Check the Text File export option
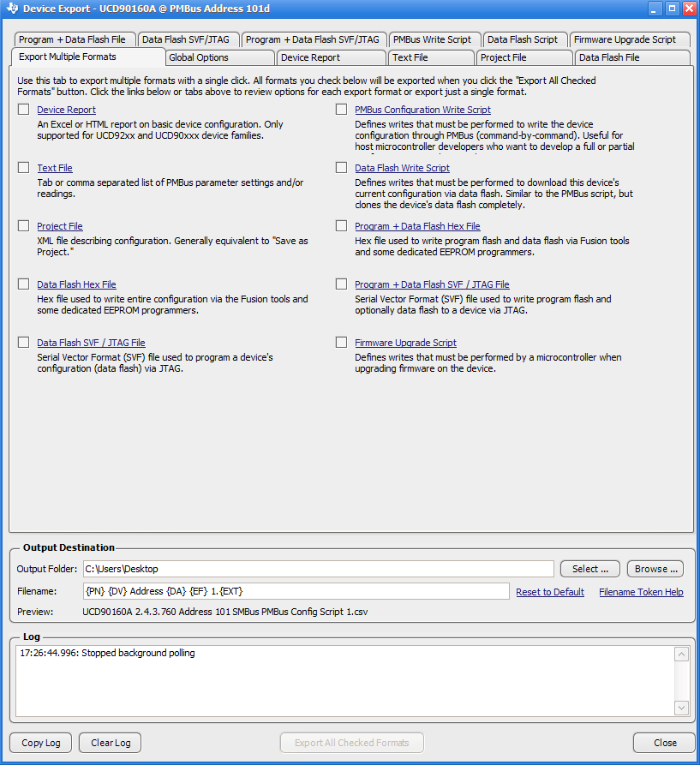 pos(23,167)
